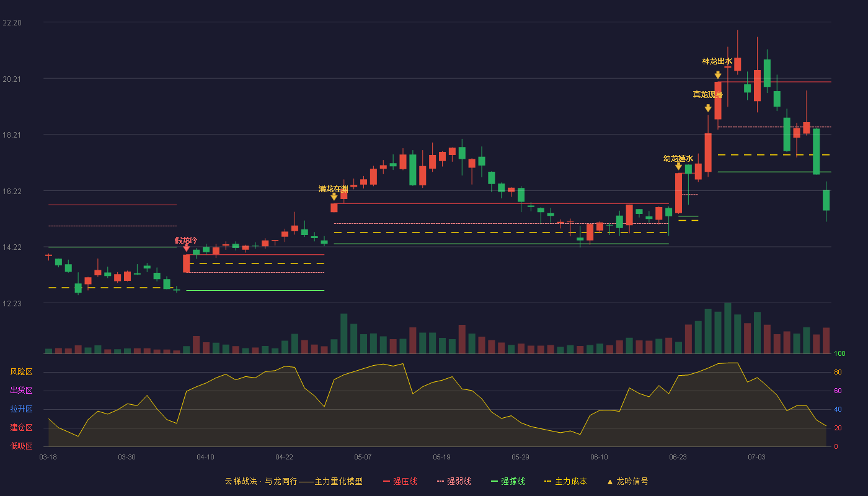Click the 05-07 date label

pos(363,457)
